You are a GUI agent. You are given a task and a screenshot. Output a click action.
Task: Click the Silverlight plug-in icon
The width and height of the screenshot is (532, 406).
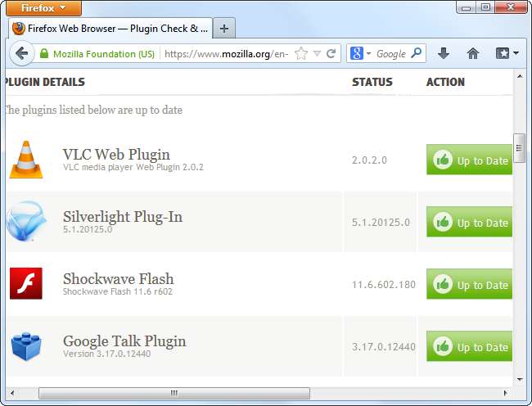tap(26, 221)
